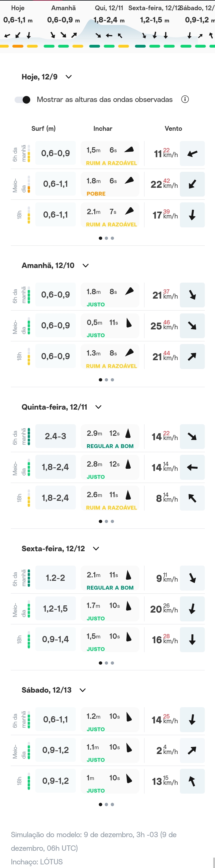Open Thursday's 2.4-3 surf height at 6h
The height and width of the screenshot is (868, 215).
click(x=55, y=436)
